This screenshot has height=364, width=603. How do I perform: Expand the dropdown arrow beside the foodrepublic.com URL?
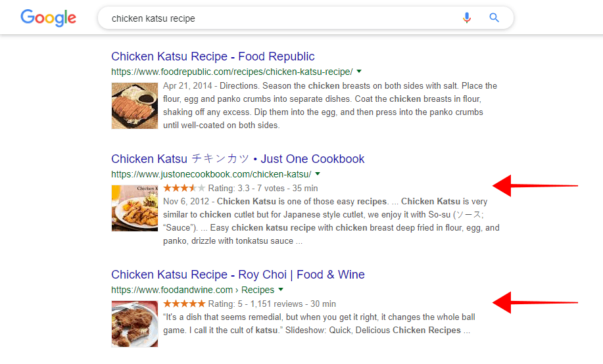[x=359, y=71]
